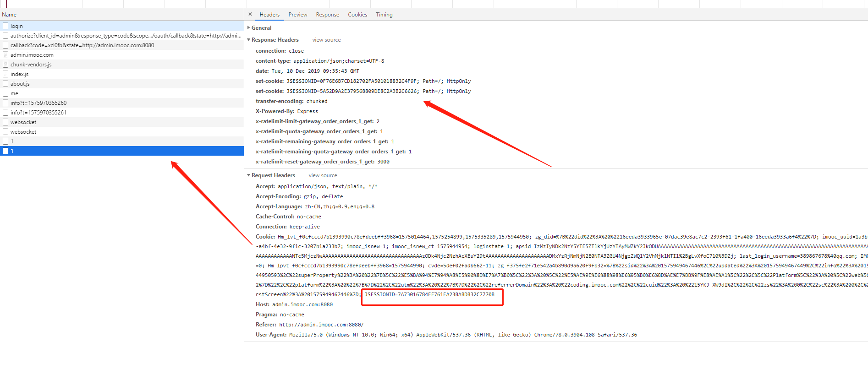The image size is (868, 369).
Task: Open the Preview tab
Action: (x=298, y=15)
